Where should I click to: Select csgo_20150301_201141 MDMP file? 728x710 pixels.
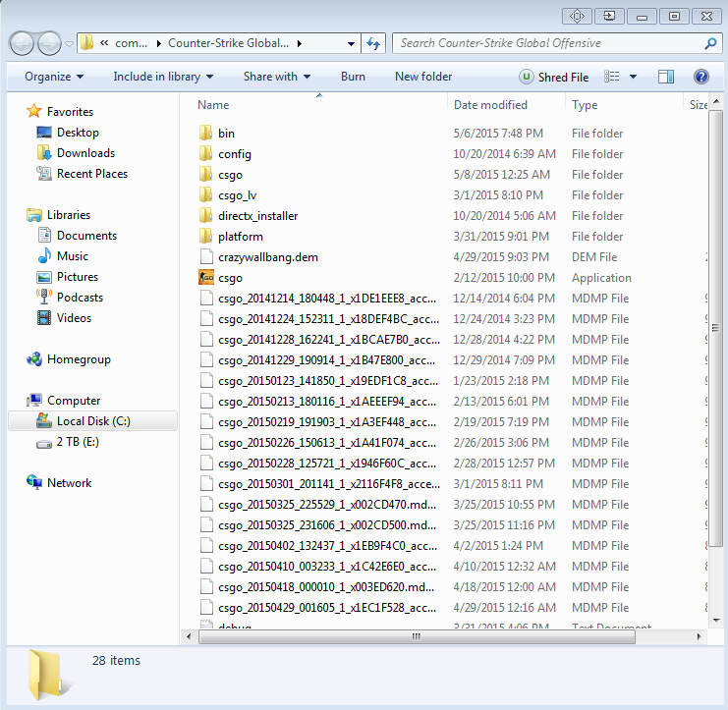point(329,484)
